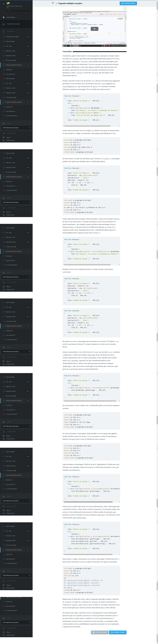Click the page's vertical scrollbar on the right
Image resolution: width=158 pixels, height=644 pixels.
(157, 88)
